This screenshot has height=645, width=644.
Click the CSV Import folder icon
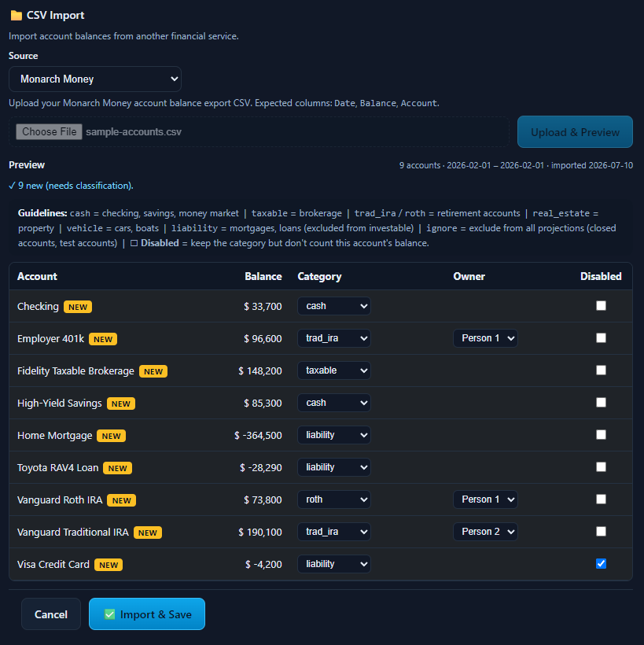(16, 16)
